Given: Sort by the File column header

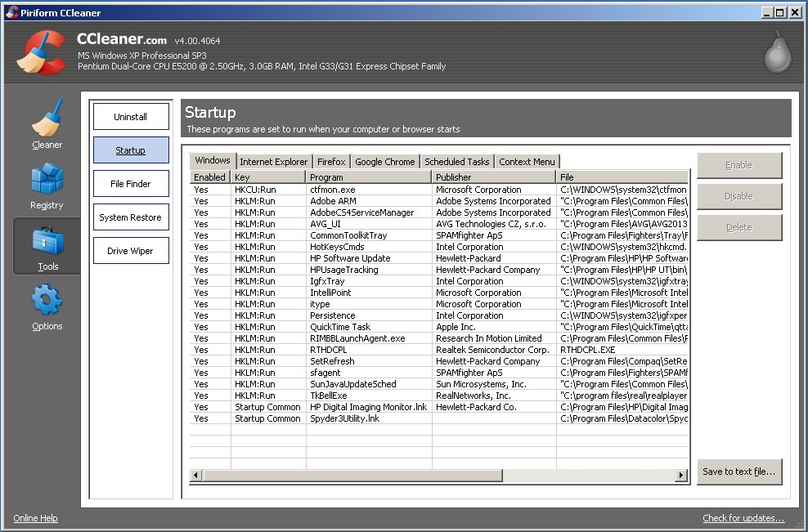Looking at the screenshot, I should click(622, 177).
